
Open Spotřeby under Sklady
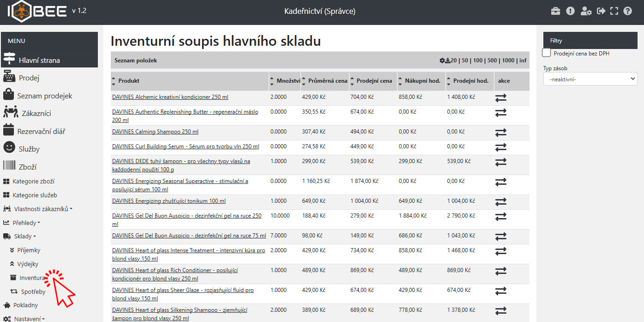tap(33, 292)
